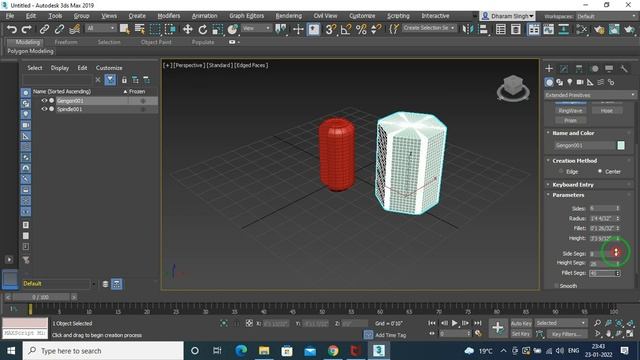Screen dimensions: 640x360
Task: Click the Play Animation button
Action: coord(455,323)
